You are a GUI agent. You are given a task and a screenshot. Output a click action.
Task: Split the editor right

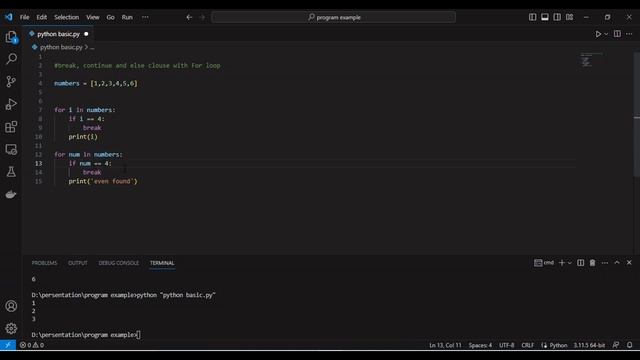[617, 34]
